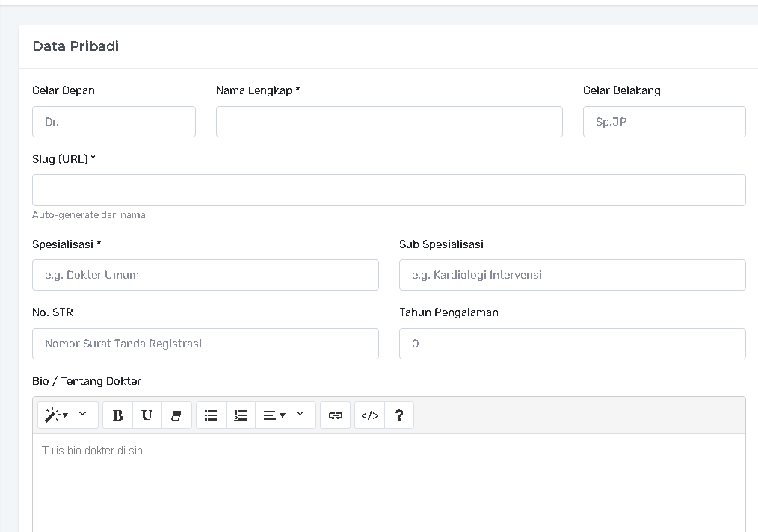Click the Sub Spesialisasi field
The height and width of the screenshot is (532, 758).
point(572,275)
